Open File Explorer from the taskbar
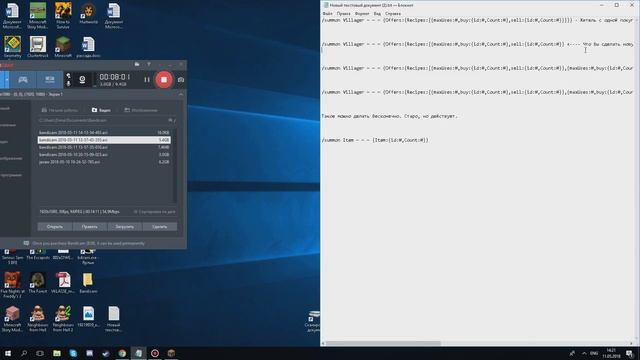 [57, 353]
